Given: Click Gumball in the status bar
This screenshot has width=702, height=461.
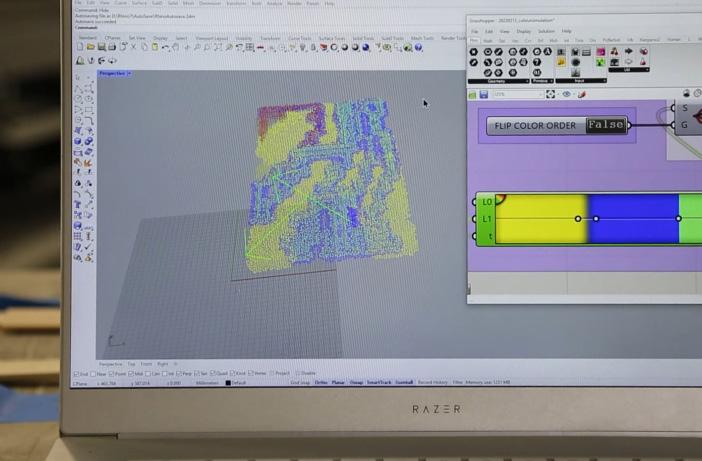Looking at the screenshot, I should coord(404,383).
